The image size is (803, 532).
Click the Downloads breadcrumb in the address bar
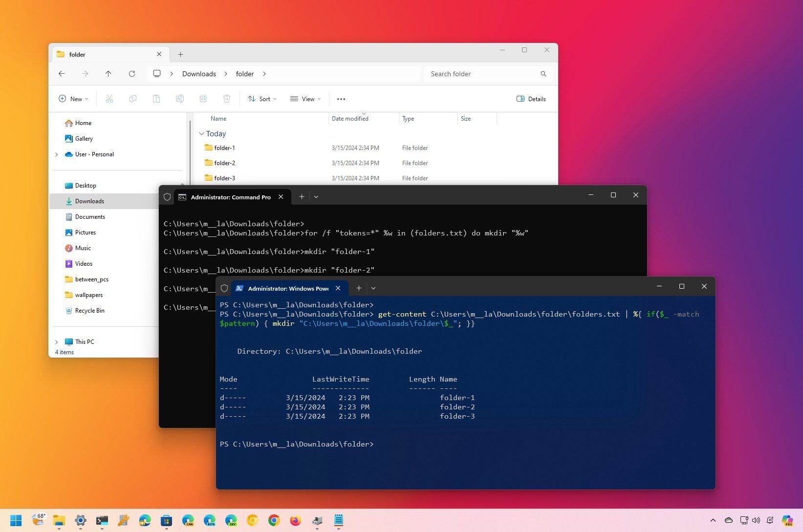click(198, 73)
